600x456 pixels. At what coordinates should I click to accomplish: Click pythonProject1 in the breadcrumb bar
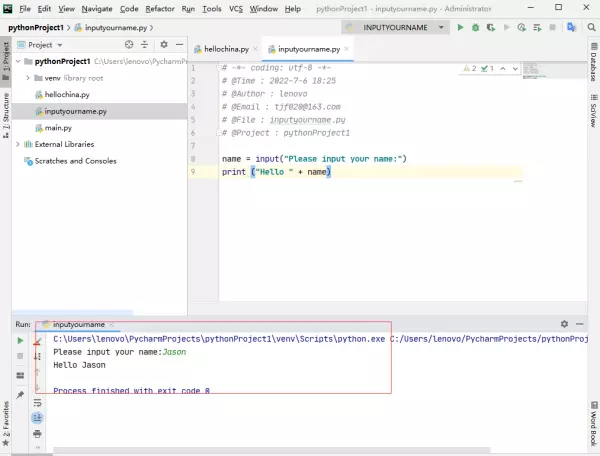[x=36, y=28]
